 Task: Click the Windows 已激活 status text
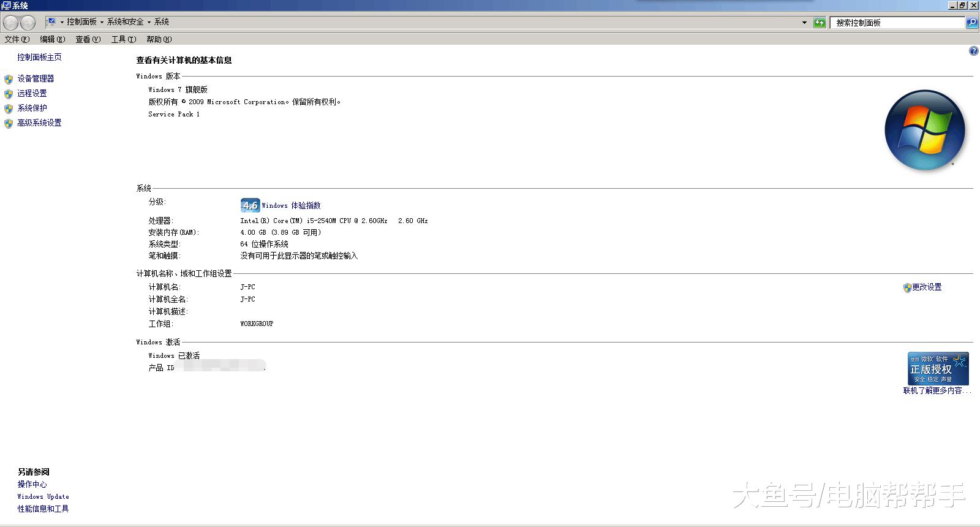tap(174, 355)
